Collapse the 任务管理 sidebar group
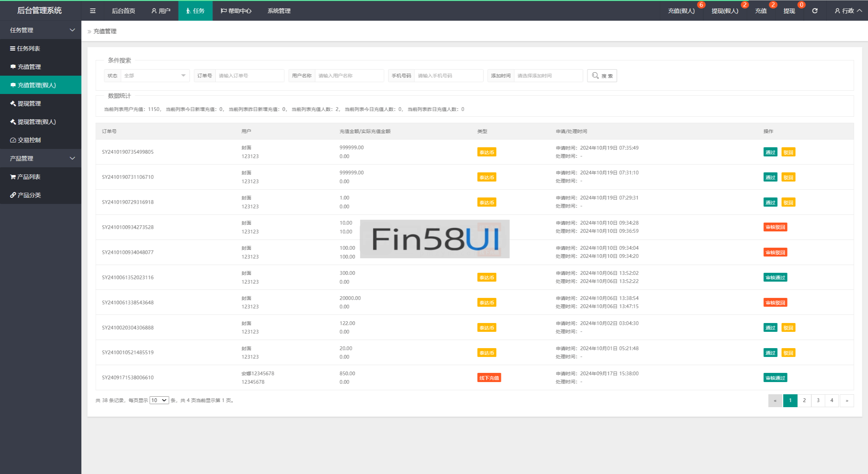The width and height of the screenshot is (868, 474). click(40, 30)
